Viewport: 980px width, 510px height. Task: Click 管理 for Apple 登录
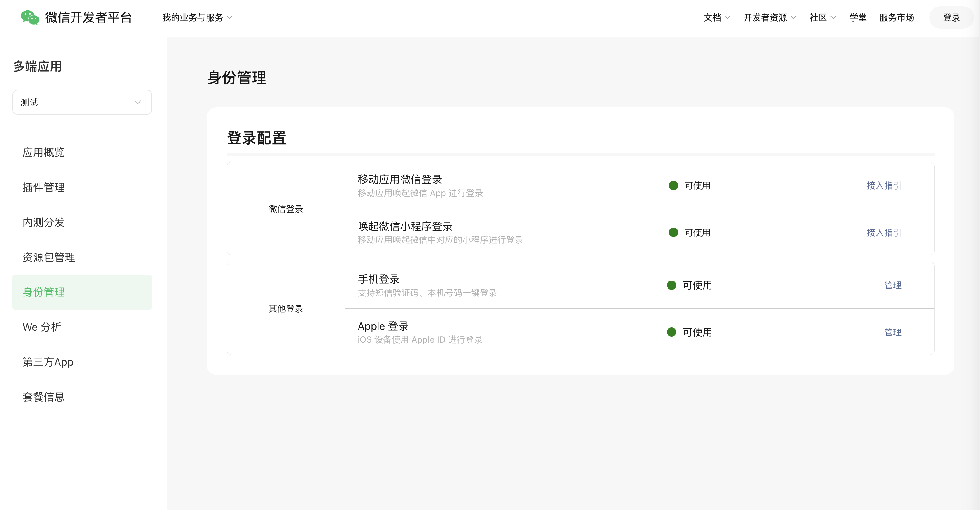click(x=892, y=332)
